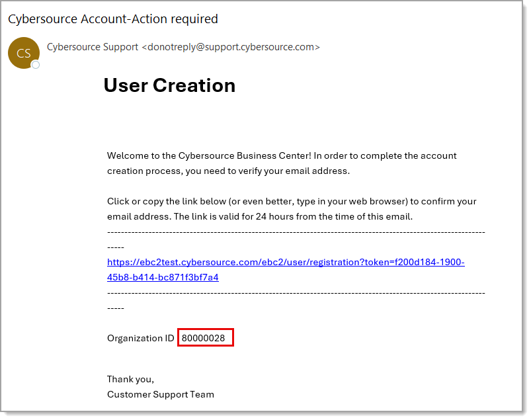Screen dimensions: 531x420
Task: Click the presence status dot on avatar
Action: (x=36, y=65)
